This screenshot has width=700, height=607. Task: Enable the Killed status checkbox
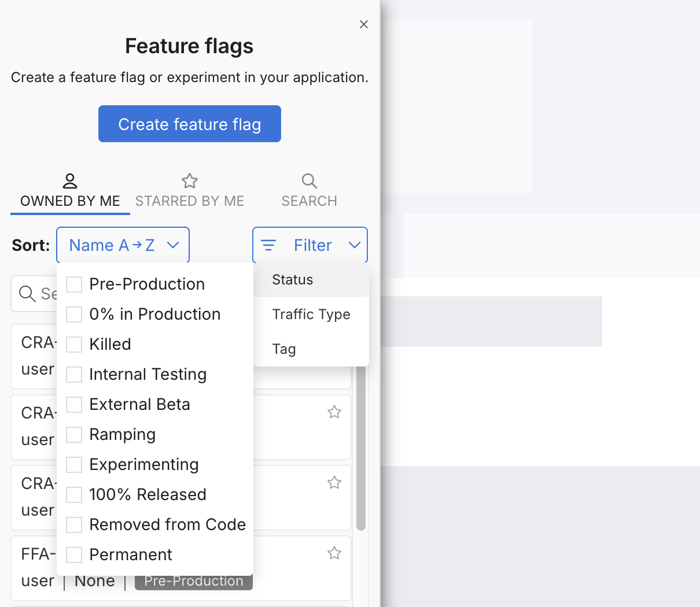coord(74,345)
